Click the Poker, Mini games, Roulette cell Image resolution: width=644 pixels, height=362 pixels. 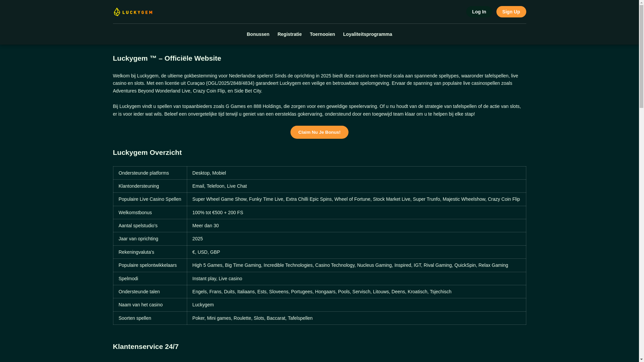click(356, 318)
